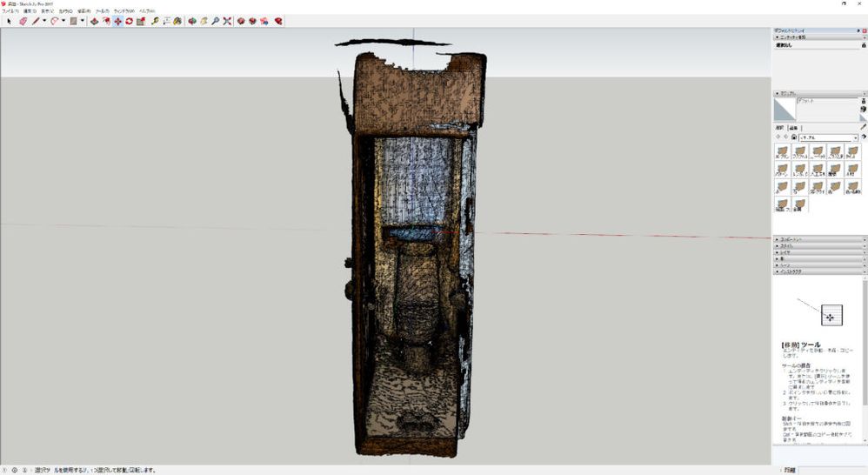Collapse the マテリアル panel
868x475 pixels.
click(820, 94)
